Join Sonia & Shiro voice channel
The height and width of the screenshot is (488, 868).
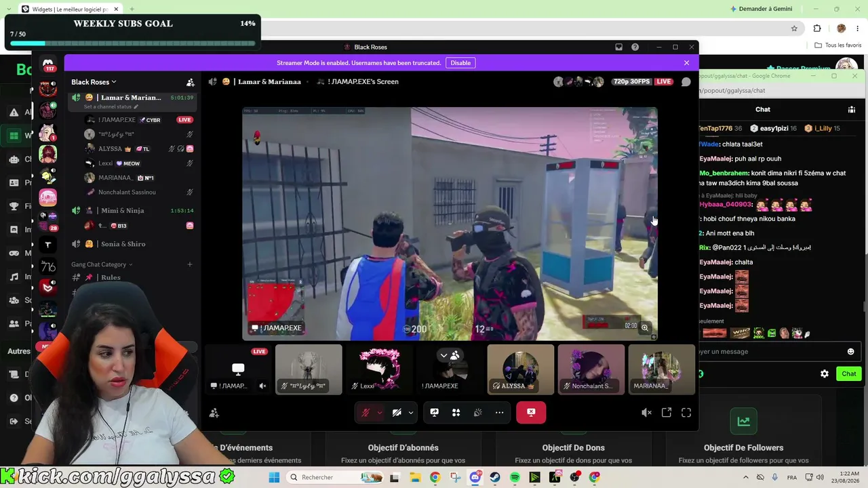coord(133,244)
